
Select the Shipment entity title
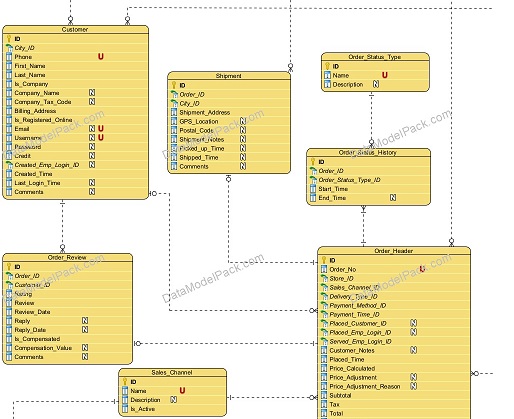228,76
